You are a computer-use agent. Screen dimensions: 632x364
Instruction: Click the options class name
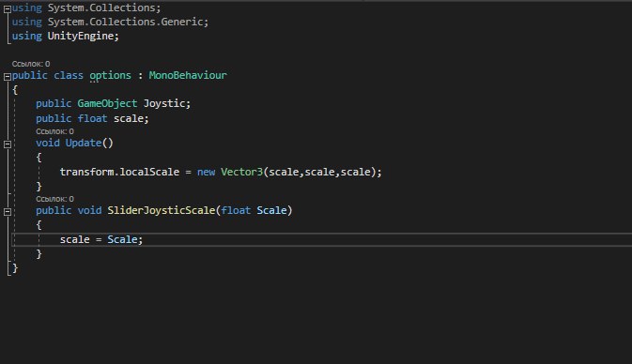pyautogui.click(x=110, y=75)
